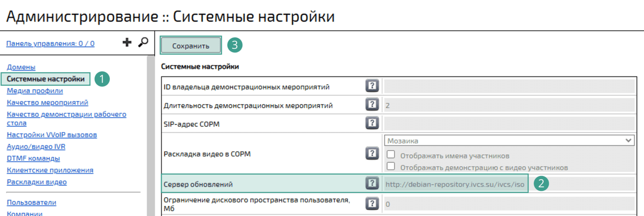Open help icon for SIP-адрес СОРМ
644x216 pixels.
372,123
